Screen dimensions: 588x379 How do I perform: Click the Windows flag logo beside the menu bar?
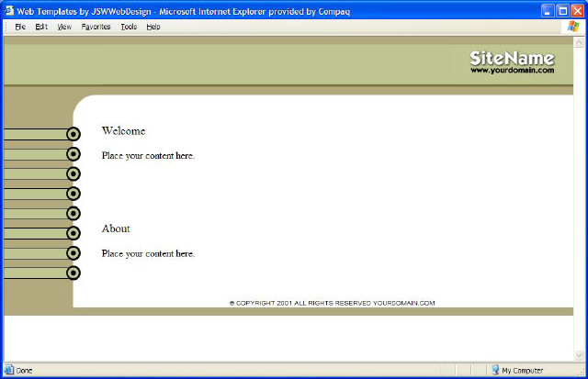pos(573,27)
